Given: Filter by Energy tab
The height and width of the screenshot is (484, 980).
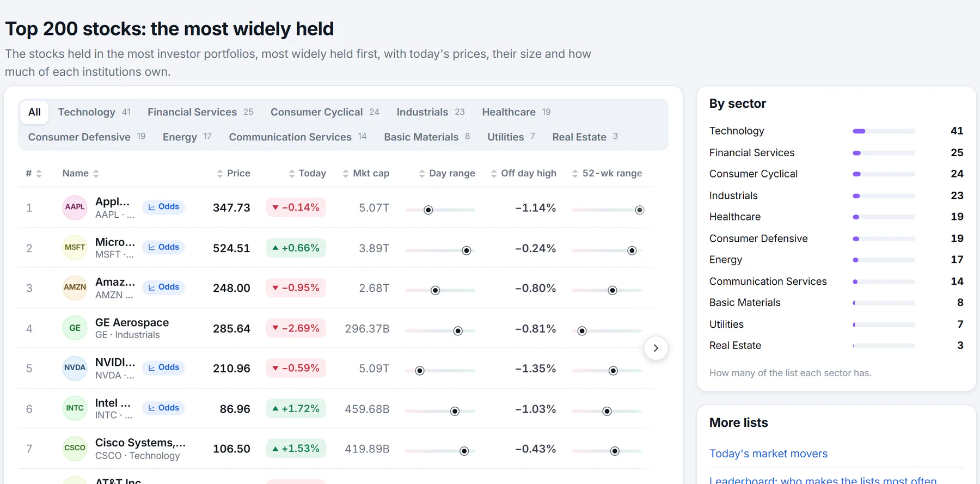Looking at the screenshot, I should (x=187, y=137).
